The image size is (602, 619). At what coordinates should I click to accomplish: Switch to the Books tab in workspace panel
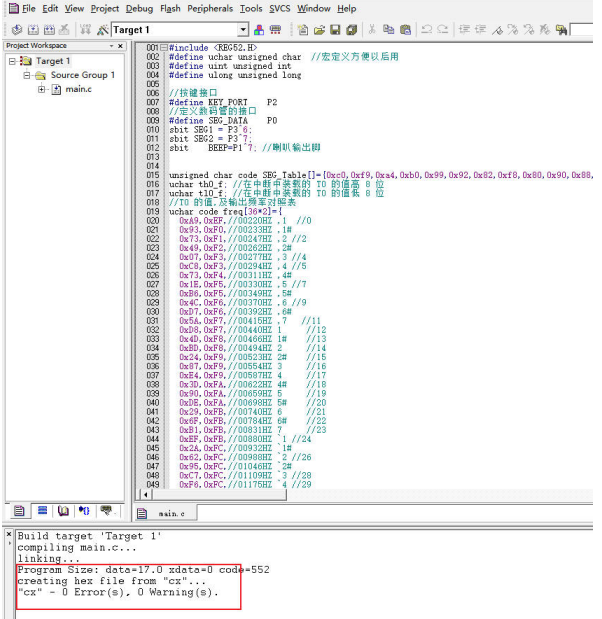pyautogui.click(x=63, y=511)
